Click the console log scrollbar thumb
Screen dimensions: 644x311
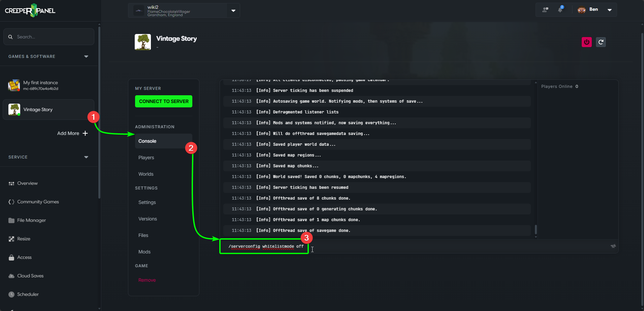pos(536,230)
